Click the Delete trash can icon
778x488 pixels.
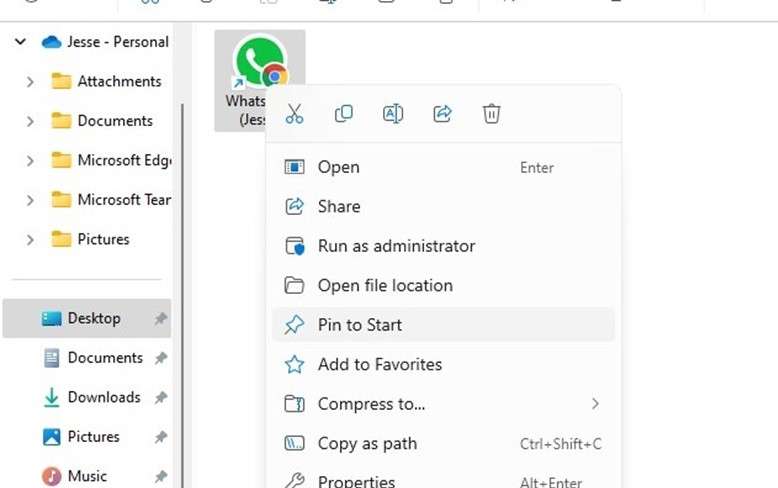(x=491, y=114)
